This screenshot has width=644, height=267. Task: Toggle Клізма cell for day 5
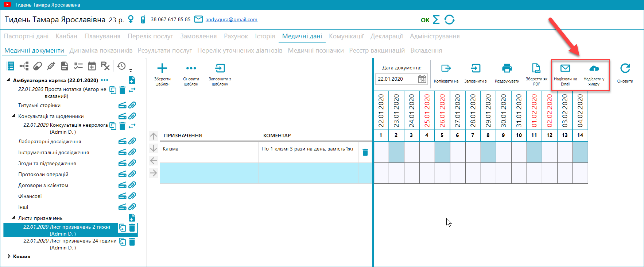(442, 152)
